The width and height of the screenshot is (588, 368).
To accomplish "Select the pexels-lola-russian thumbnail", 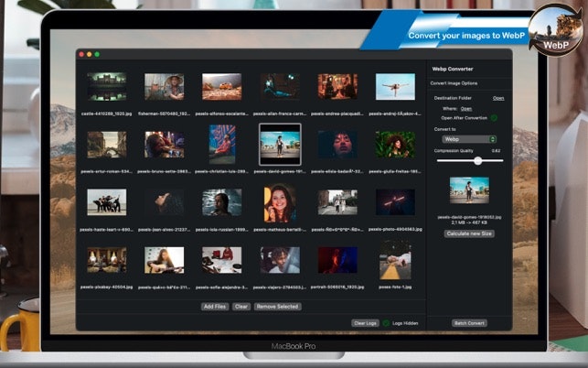I will point(222,202).
